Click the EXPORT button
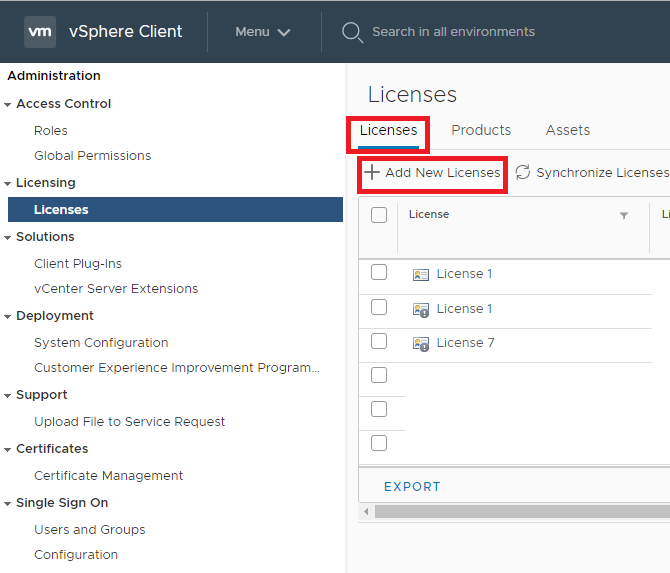670x573 pixels. pos(412,487)
